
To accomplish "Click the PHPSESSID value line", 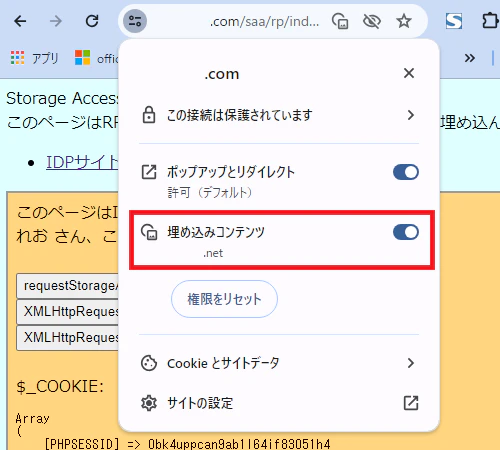I will [x=187, y=444].
